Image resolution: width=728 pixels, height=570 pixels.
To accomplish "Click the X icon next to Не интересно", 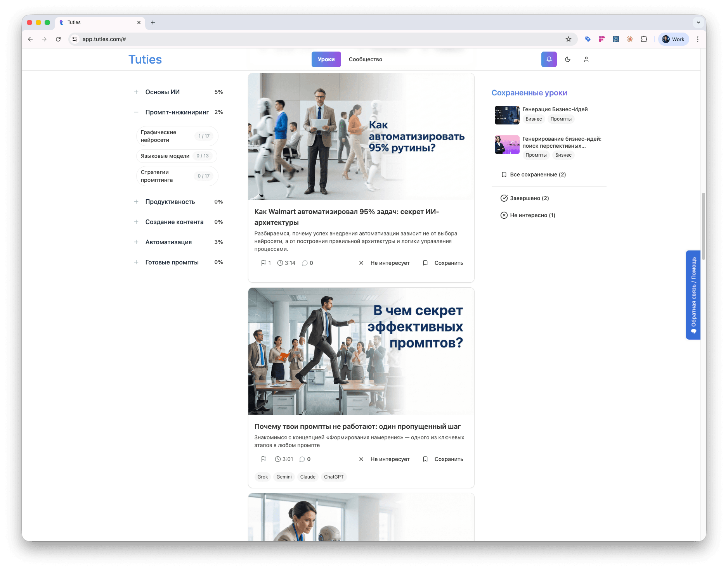I will coord(504,215).
